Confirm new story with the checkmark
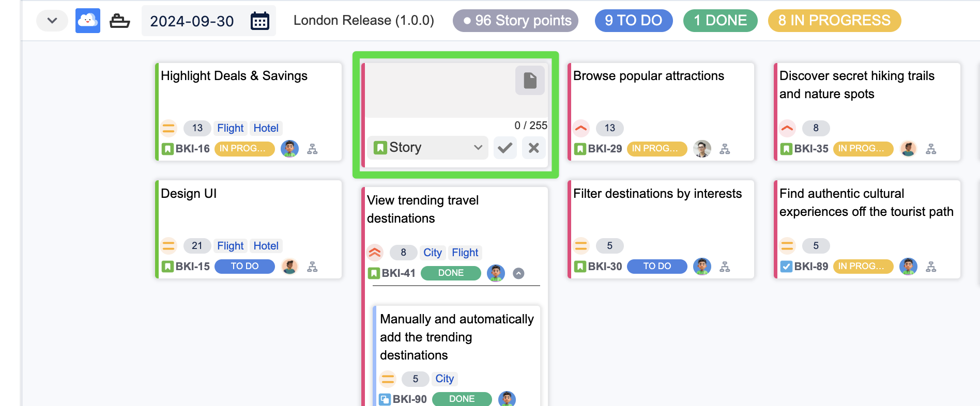 point(505,148)
